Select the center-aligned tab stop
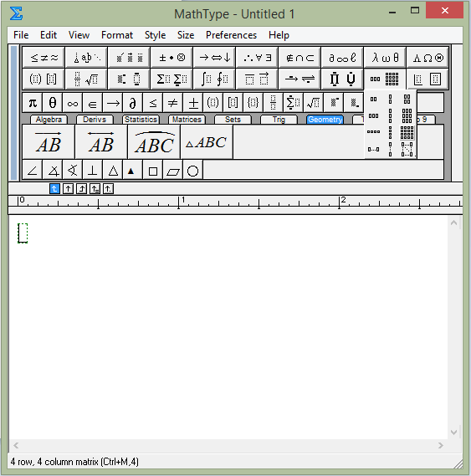This screenshot has height=476, width=471. 68,189
